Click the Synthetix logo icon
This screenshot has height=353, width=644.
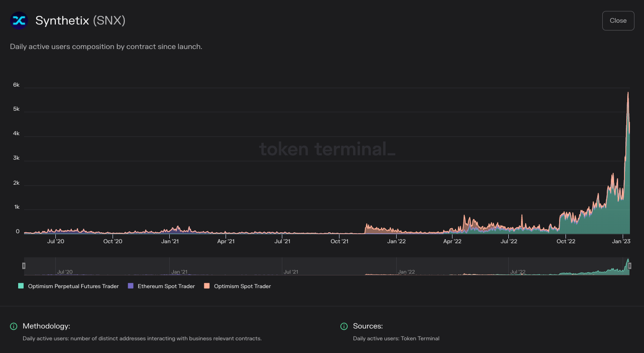coord(19,20)
